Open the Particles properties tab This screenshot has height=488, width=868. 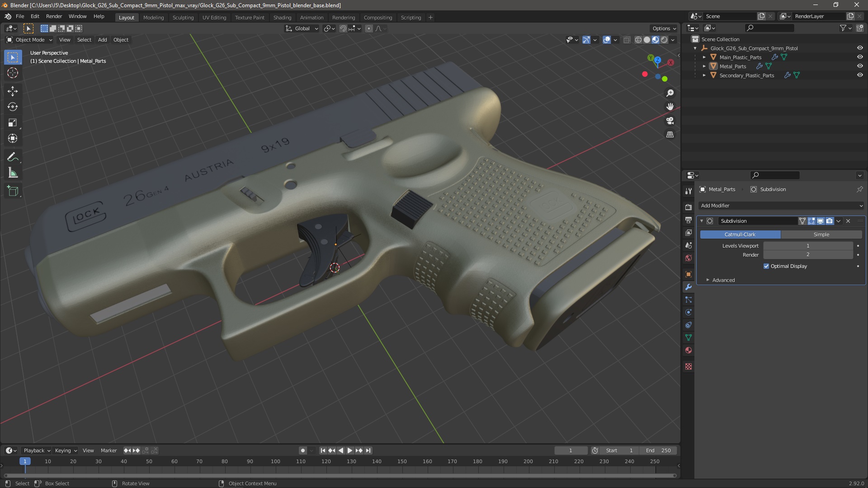[x=689, y=300]
